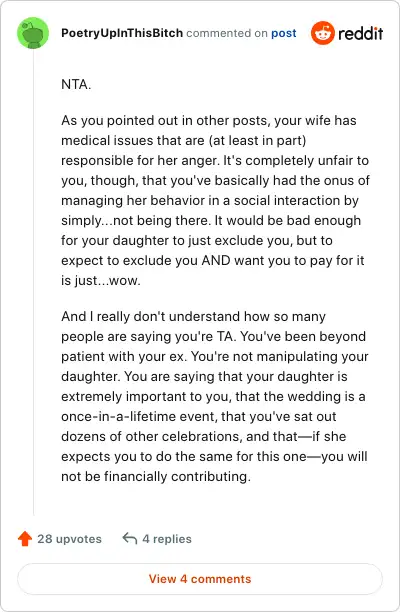400x612 pixels.
Task: Follow the blue "post" link
Action: 284,33
